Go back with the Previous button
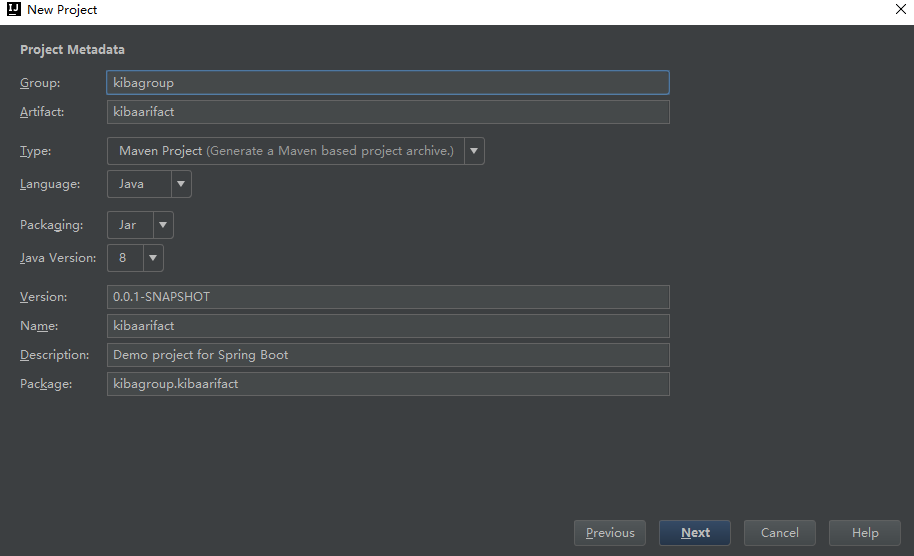The image size is (914, 556). pos(610,533)
